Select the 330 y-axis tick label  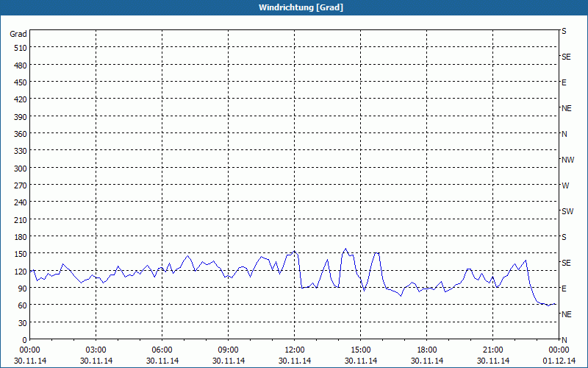pyautogui.click(x=21, y=151)
